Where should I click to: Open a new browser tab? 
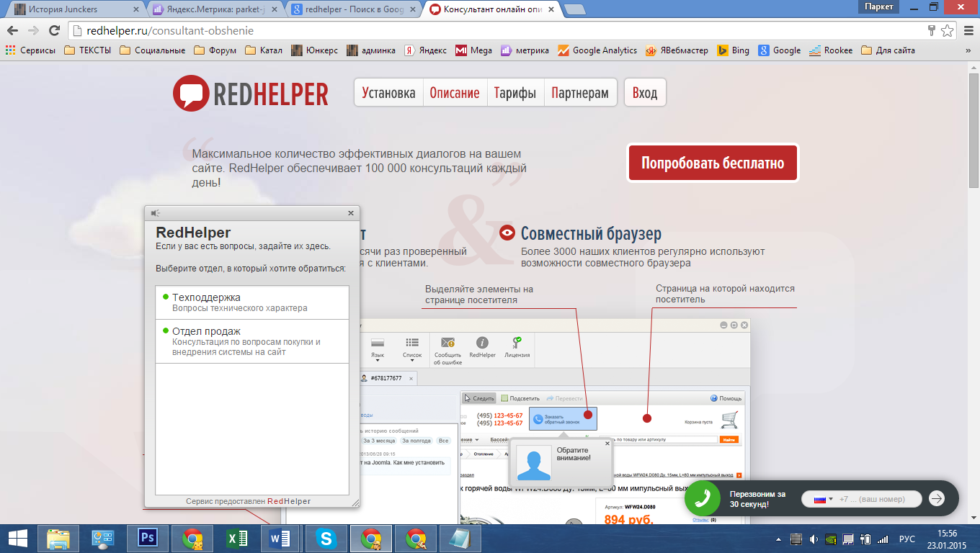tap(574, 9)
